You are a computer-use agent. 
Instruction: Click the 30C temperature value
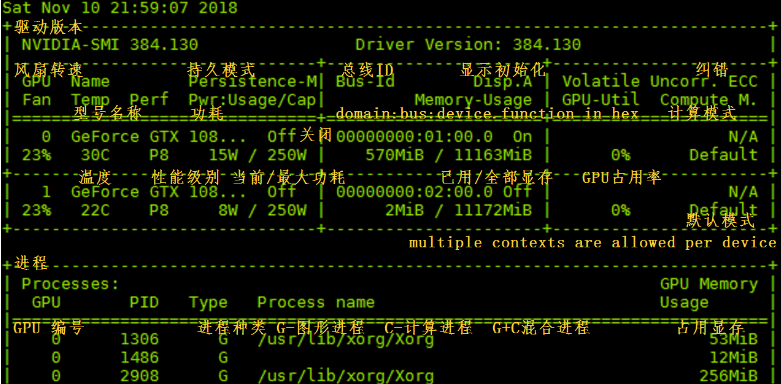pos(95,155)
